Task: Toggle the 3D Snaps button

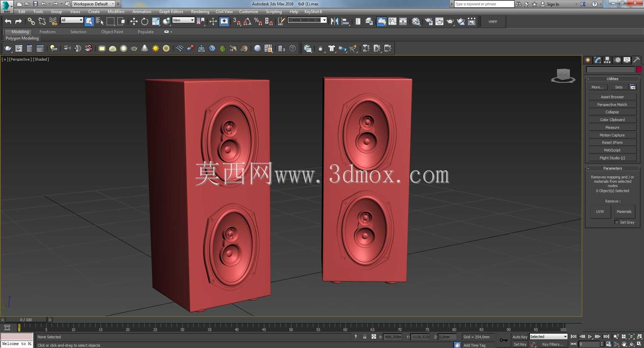Action: pyautogui.click(x=237, y=21)
